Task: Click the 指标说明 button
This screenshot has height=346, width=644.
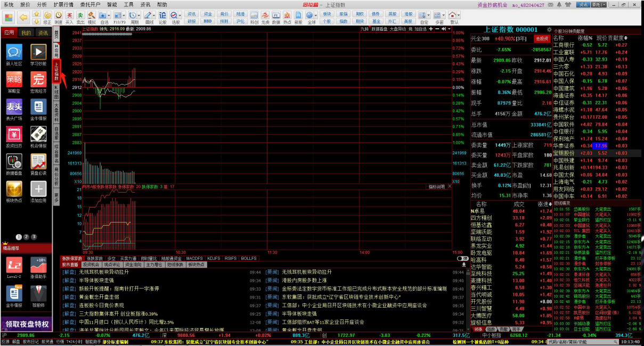Action: (437, 187)
